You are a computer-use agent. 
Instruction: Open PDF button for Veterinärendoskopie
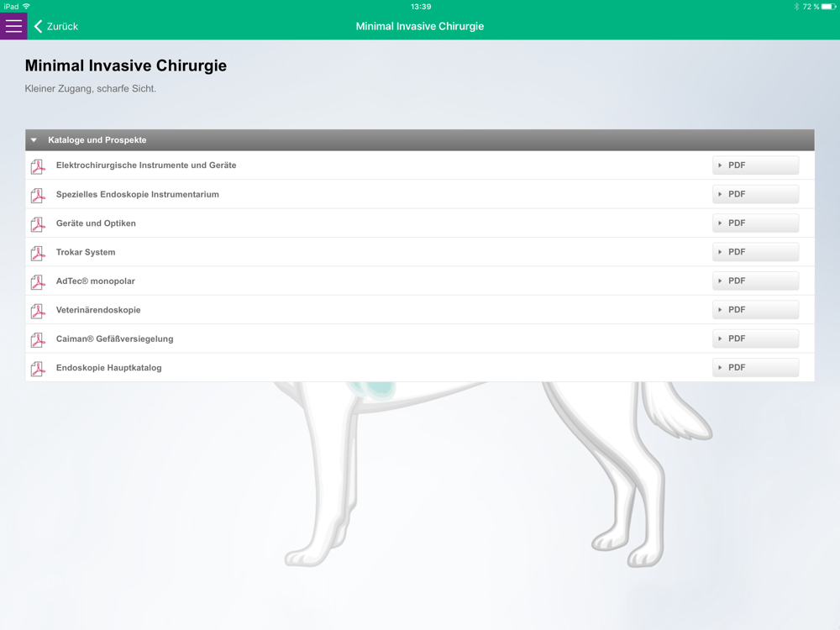tap(755, 310)
